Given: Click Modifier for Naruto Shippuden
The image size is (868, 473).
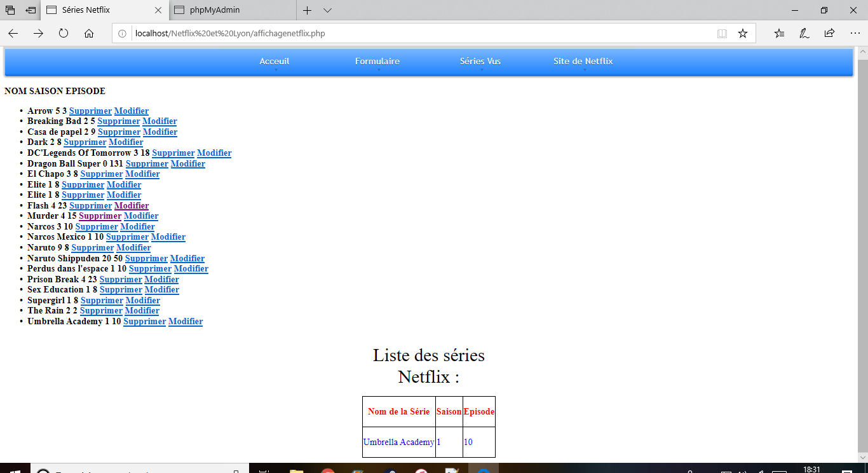Looking at the screenshot, I should [187, 258].
